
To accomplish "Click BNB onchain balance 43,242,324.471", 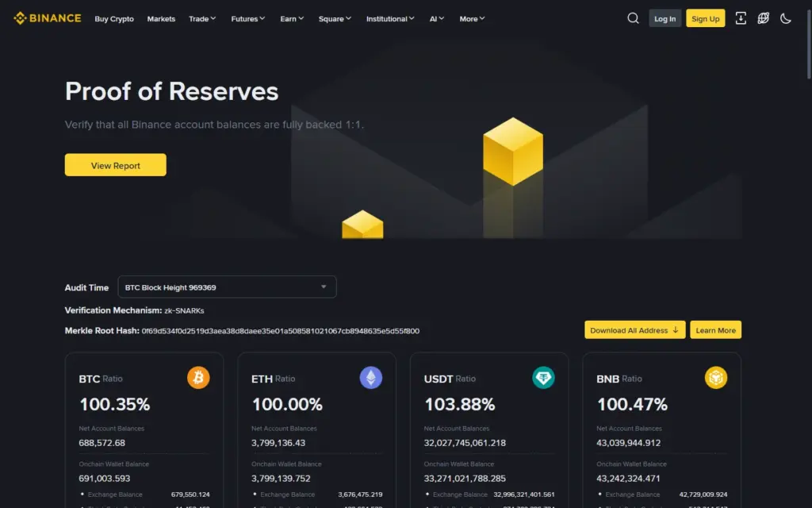I will click(x=628, y=479).
